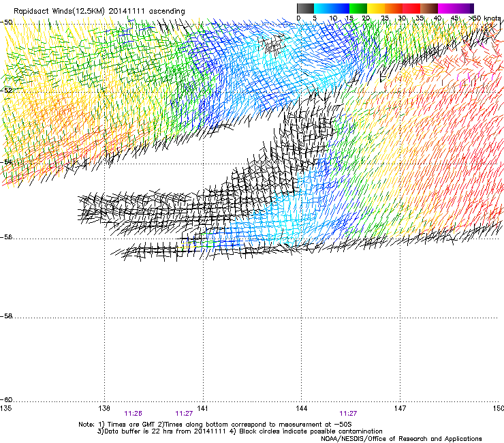Screen dimensions: 504x443
Task: Click the latitude label '-58'
Action: tap(6, 316)
